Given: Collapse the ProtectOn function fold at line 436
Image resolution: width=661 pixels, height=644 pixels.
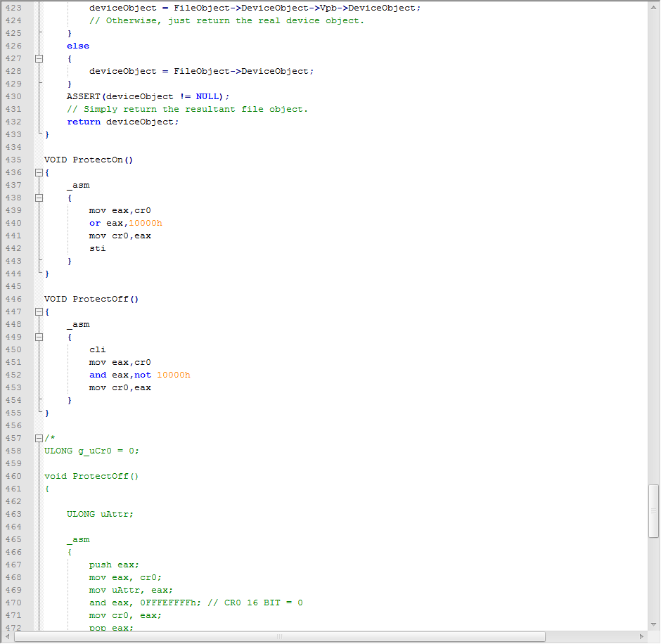Looking at the screenshot, I should coord(39,173).
